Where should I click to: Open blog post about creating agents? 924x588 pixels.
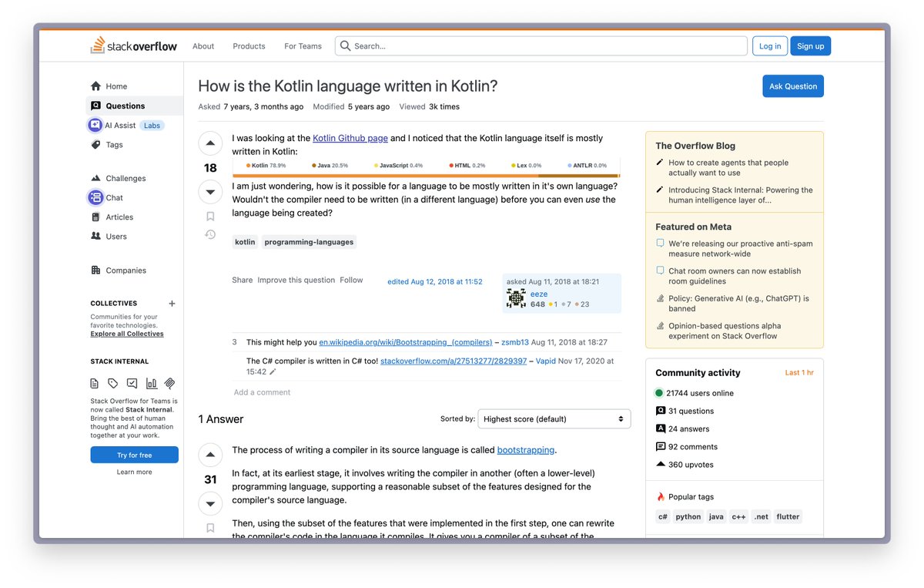coord(728,167)
